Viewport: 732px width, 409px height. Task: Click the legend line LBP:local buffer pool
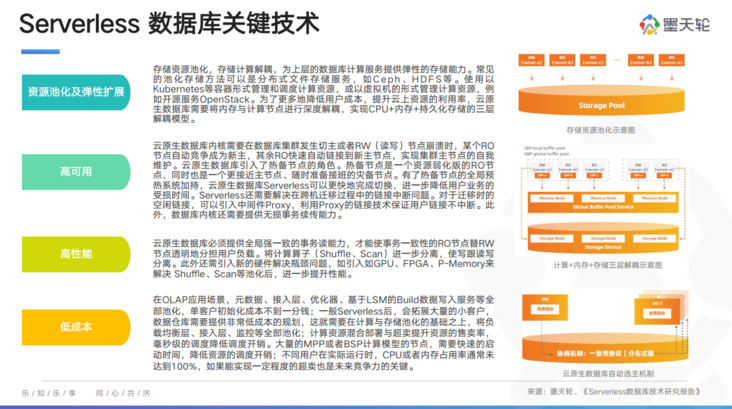pos(544,148)
